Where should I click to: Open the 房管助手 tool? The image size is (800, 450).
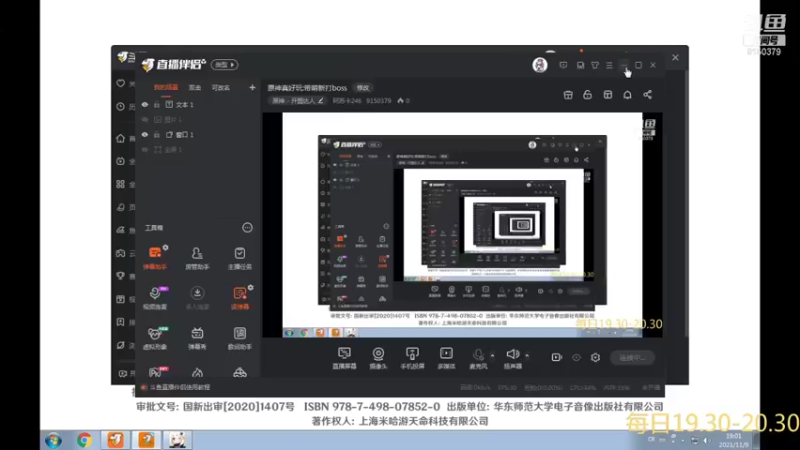(197, 257)
